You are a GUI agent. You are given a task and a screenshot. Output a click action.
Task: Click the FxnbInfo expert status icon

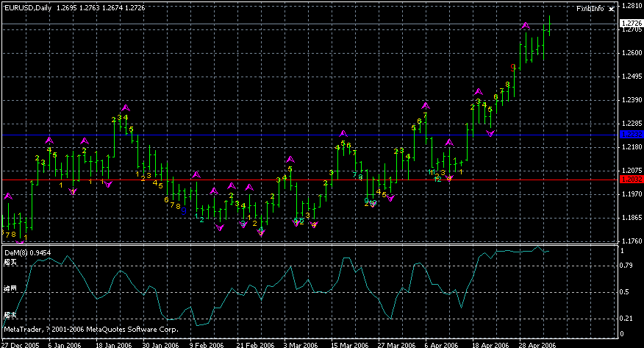[x=610, y=9]
